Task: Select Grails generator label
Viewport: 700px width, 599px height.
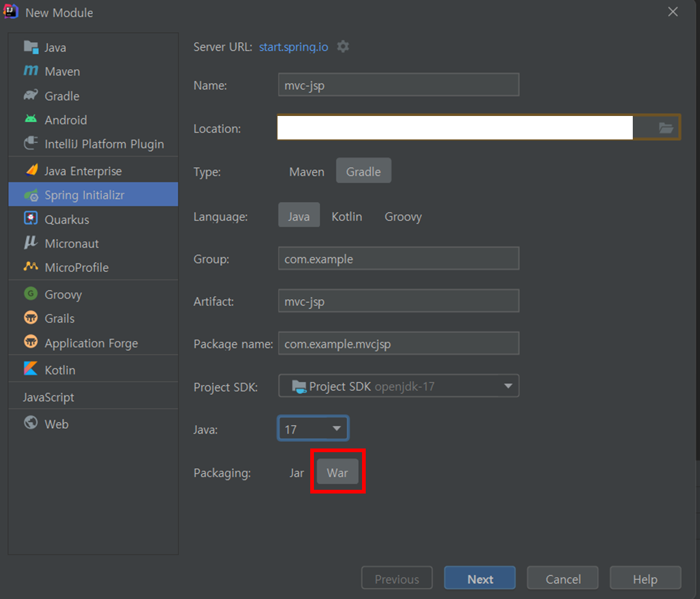Action: coord(59,318)
